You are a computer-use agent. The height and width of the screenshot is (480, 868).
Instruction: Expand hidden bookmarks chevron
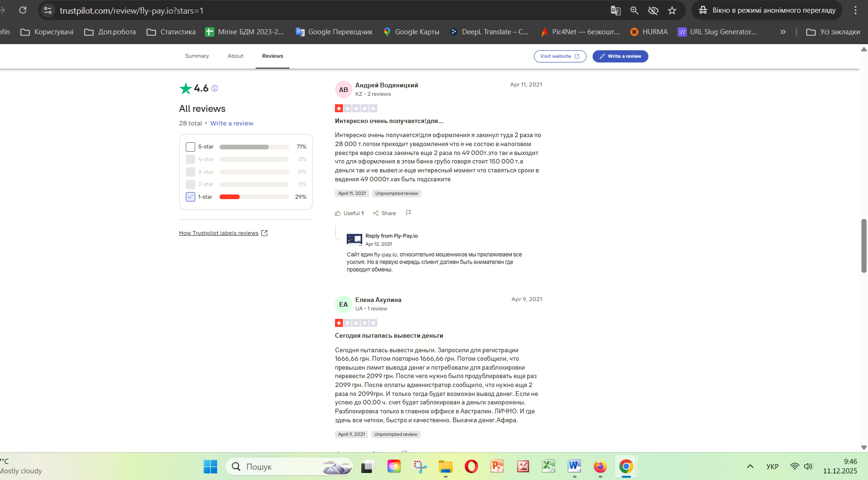tap(783, 32)
